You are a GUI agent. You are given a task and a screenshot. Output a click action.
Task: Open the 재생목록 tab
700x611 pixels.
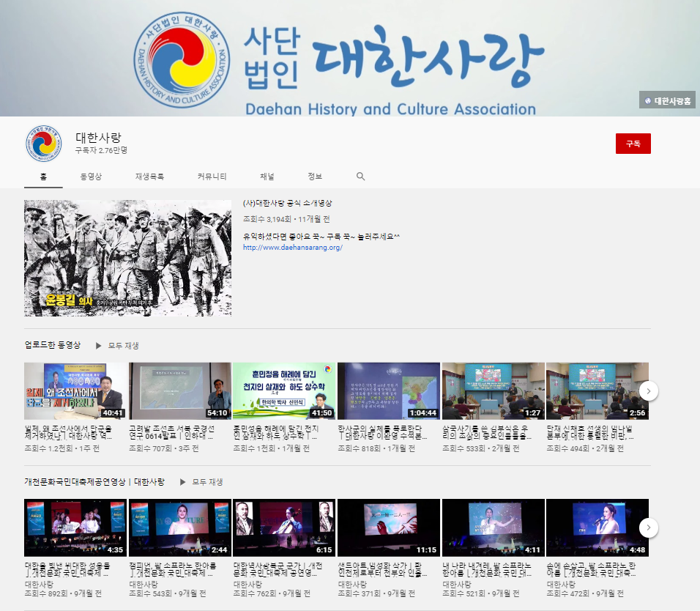coord(149,177)
